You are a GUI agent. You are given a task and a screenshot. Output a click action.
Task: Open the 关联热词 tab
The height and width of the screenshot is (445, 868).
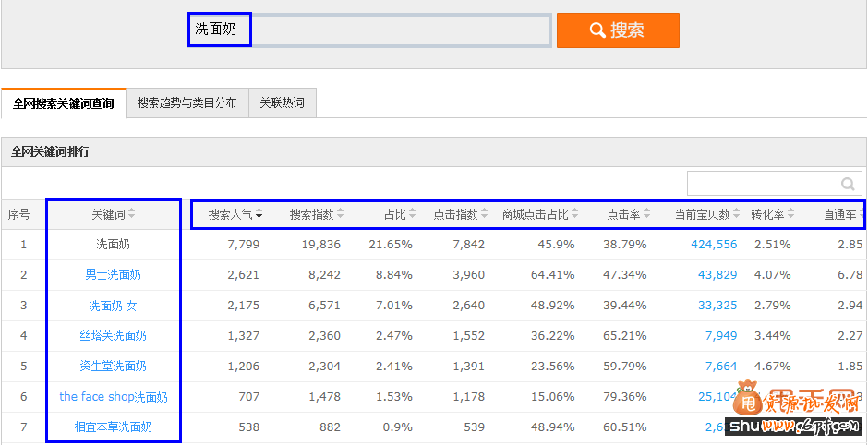coord(282,103)
